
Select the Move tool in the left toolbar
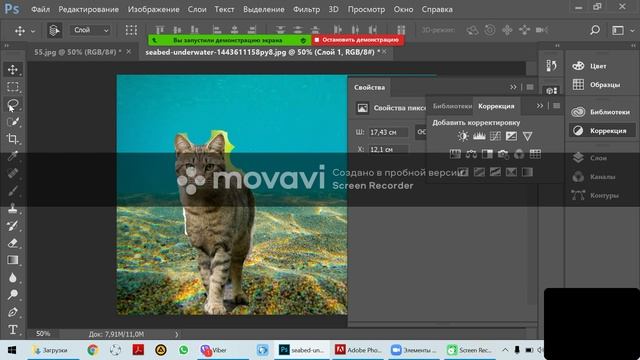point(13,70)
